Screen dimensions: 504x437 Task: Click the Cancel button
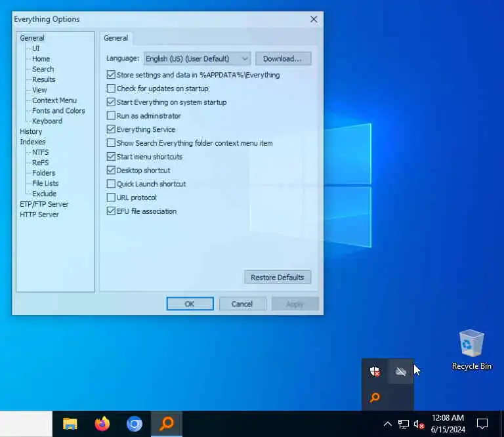242,304
